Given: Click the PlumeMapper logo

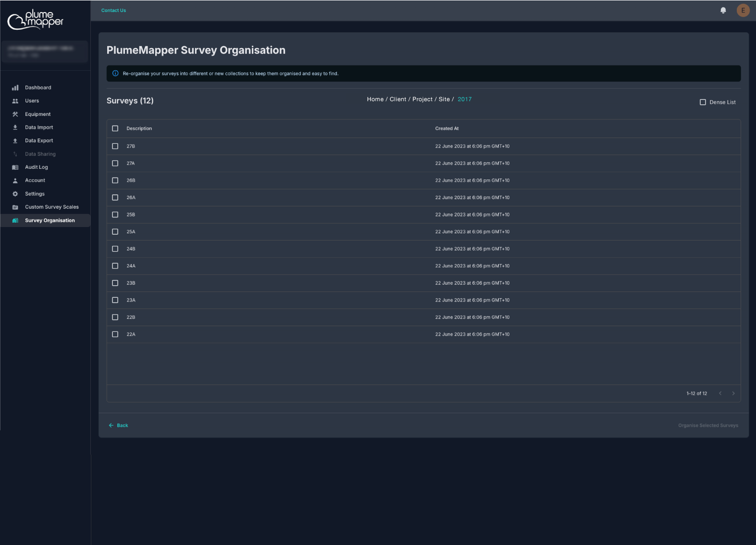Looking at the screenshot, I should (x=36, y=19).
